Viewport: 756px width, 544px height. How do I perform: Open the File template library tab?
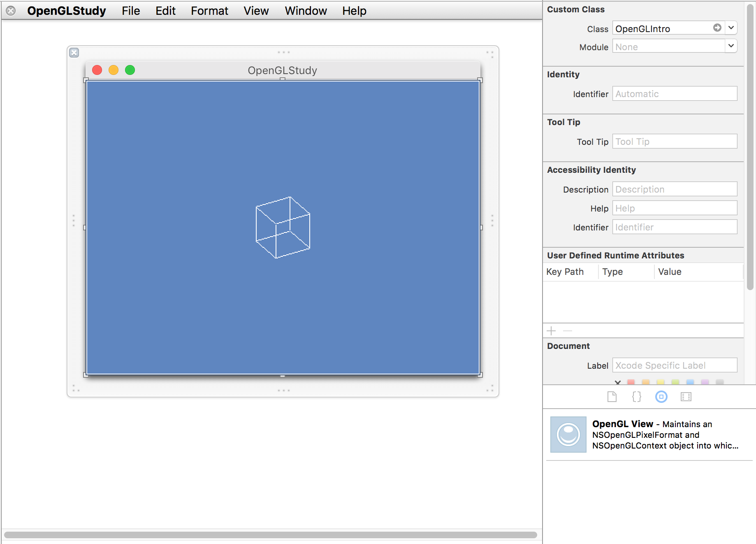(x=612, y=397)
